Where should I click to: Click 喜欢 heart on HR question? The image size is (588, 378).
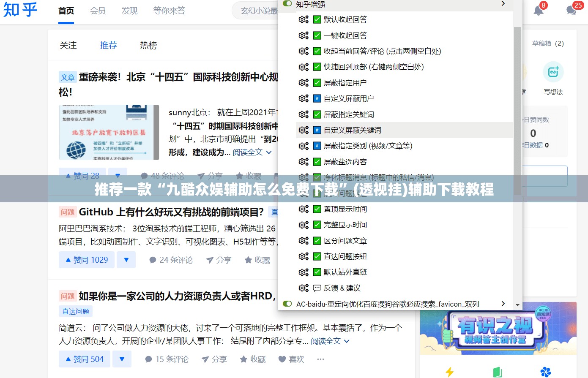(x=282, y=359)
